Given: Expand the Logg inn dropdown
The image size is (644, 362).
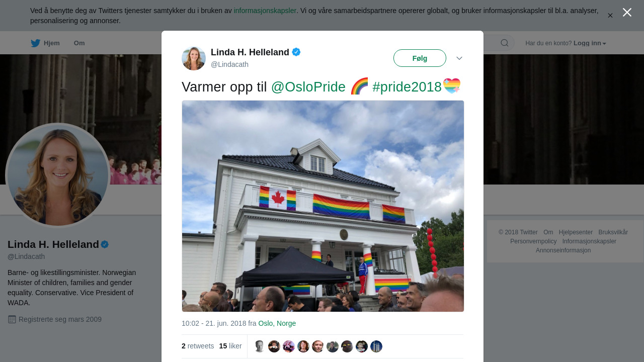Looking at the screenshot, I should (590, 43).
